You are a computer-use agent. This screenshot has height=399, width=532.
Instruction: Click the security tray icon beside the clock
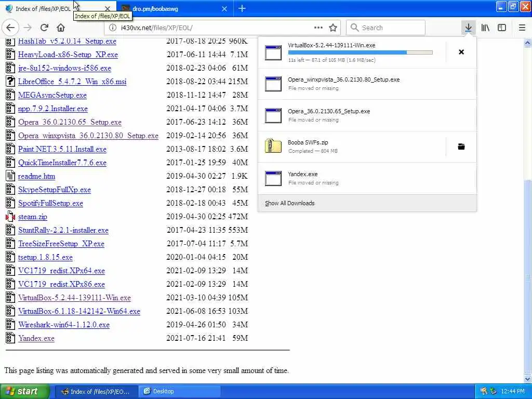pyautogui.click(x=494, y=392)
